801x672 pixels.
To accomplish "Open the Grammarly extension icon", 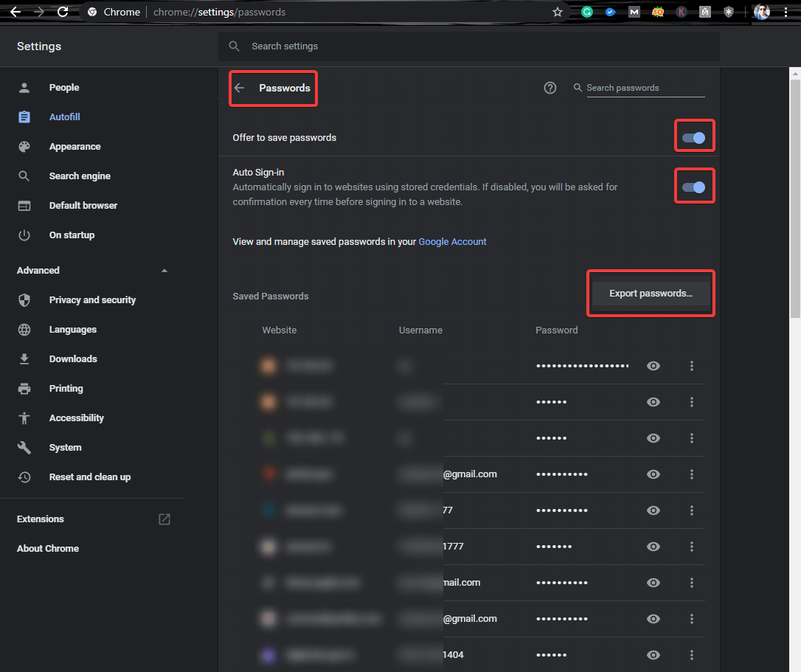I will (587, 12).
